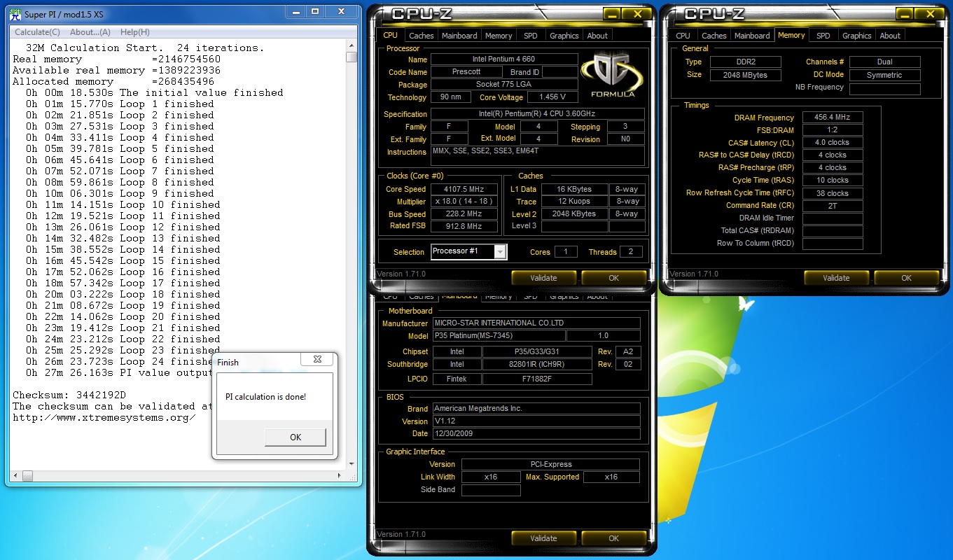
Task: Open the Calculate(C) menu in Super PI
Action: click(37, 32)
